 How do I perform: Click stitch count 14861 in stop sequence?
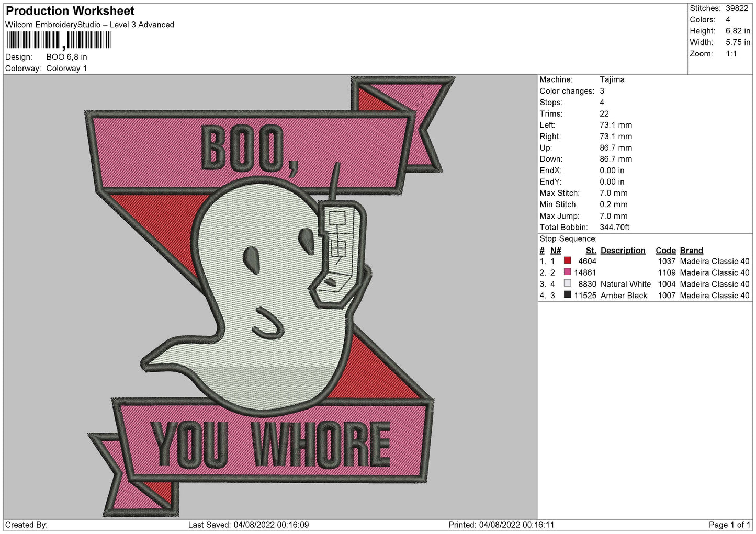[x=585, y=272]
